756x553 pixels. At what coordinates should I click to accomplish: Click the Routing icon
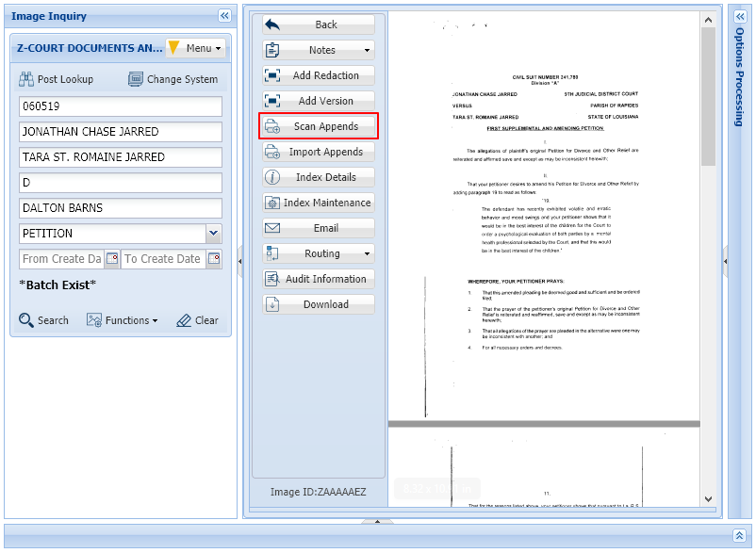tap(272, 253)
